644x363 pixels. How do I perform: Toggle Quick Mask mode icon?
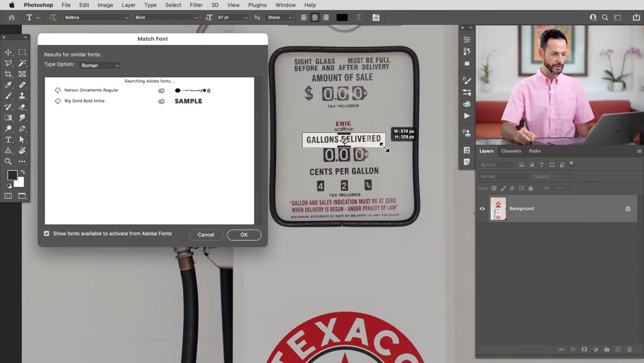click(x=9, y=196)
